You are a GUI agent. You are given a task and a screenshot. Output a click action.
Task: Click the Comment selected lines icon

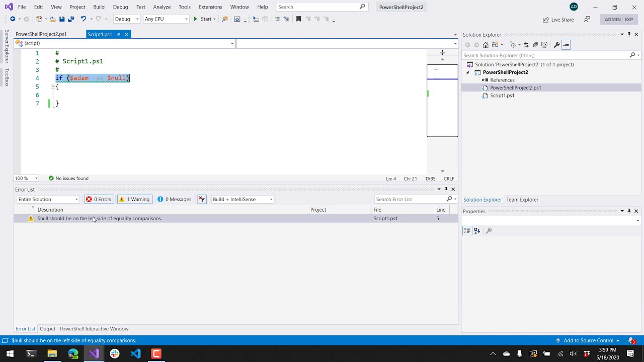click(277, 19)
